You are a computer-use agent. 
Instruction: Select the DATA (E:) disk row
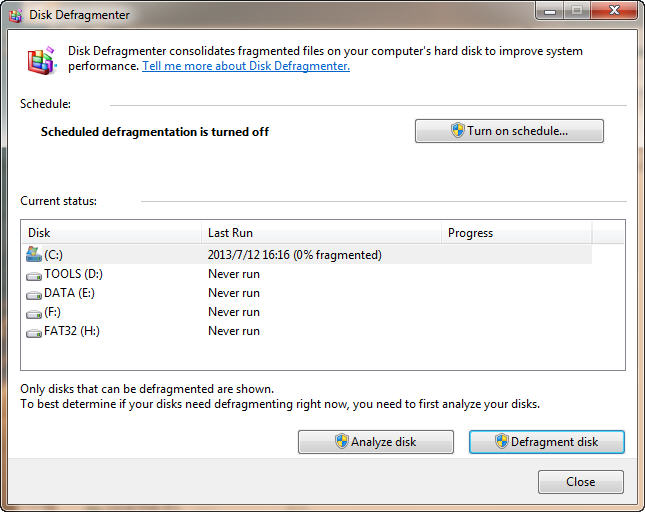(308, 293)
